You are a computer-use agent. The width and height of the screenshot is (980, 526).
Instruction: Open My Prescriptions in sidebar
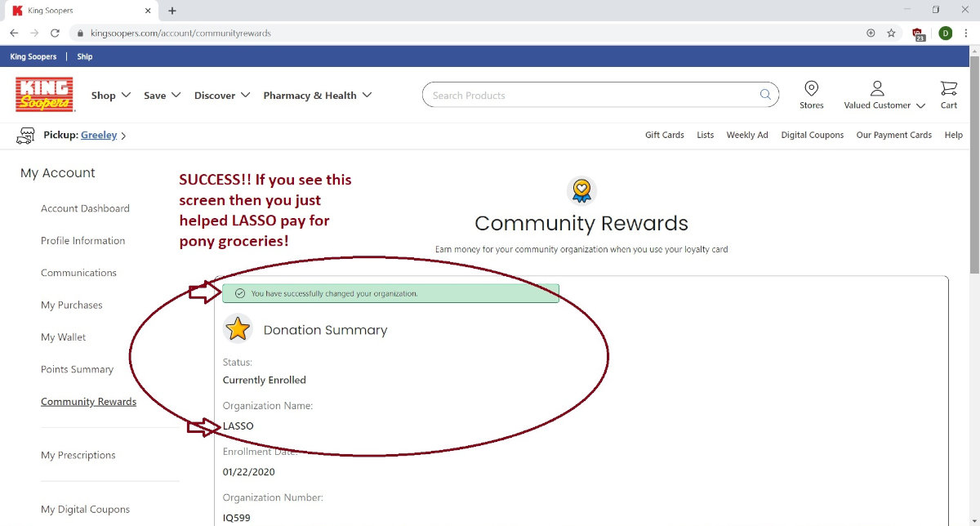[x=78, y=455]
